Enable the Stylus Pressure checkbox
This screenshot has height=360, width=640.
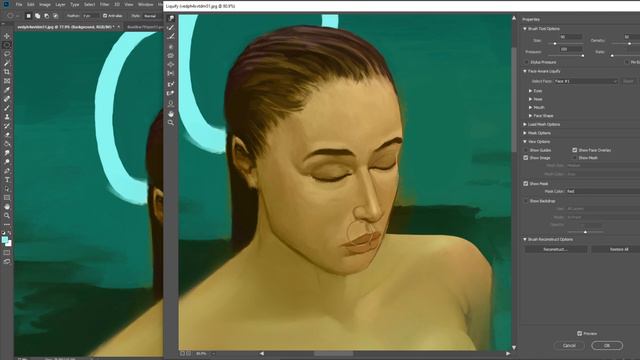[526, 62]
